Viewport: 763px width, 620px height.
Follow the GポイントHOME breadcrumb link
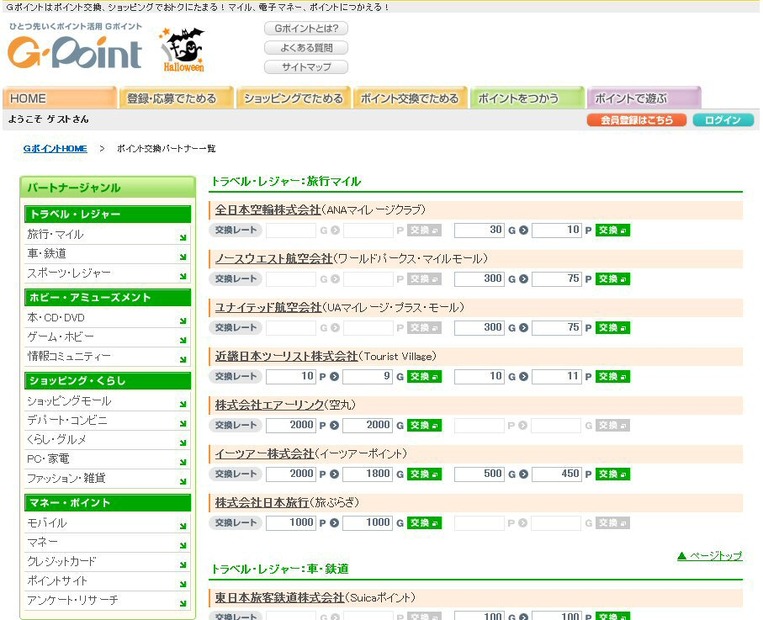click(x=55, y=148)
